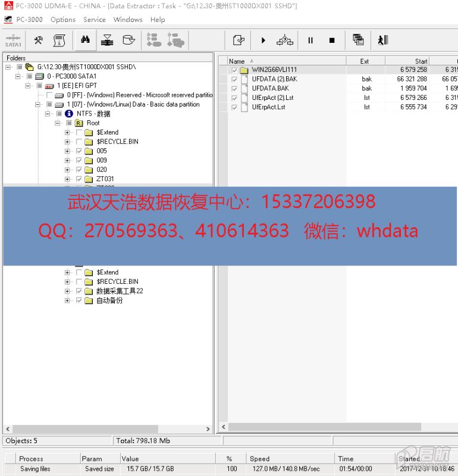Select the WIN2G66VLI111 folder row

click(x=274, y=70)
